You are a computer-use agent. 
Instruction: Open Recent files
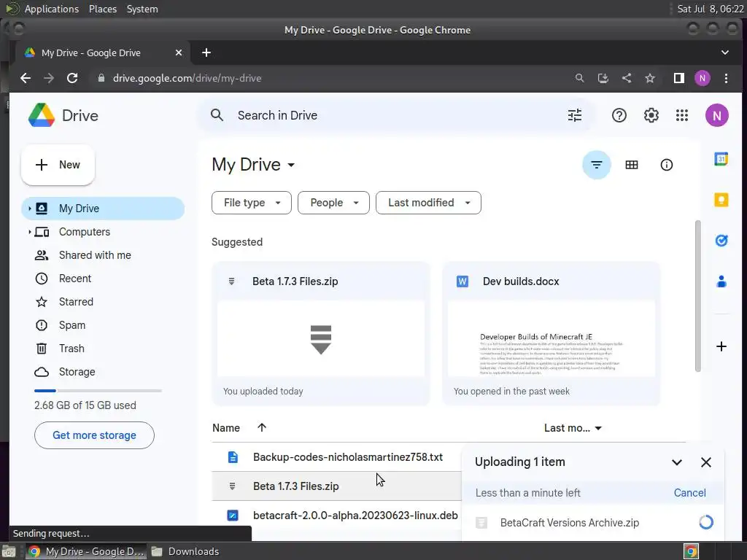click(x=103, y=279)
